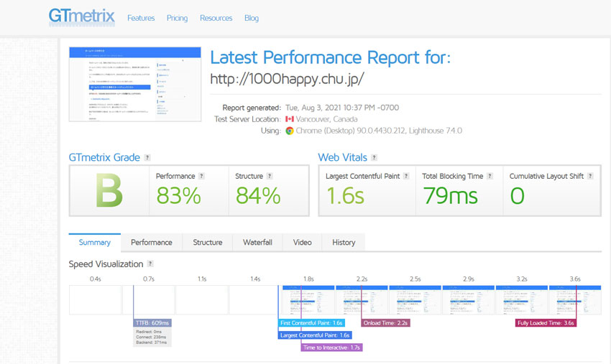The image size is (611, 364).
Task: Open help icon next to Structure score
Action: 270,176
